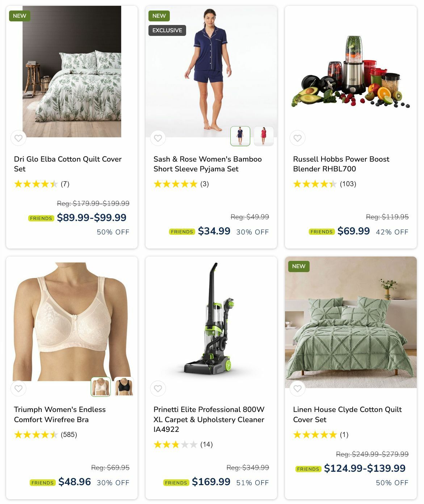The width and height of the screenshot is (424, 504).
Task: Open Dri Glo Elba Cotton Quilt Cover Set title
Action: tap(68, 164)
